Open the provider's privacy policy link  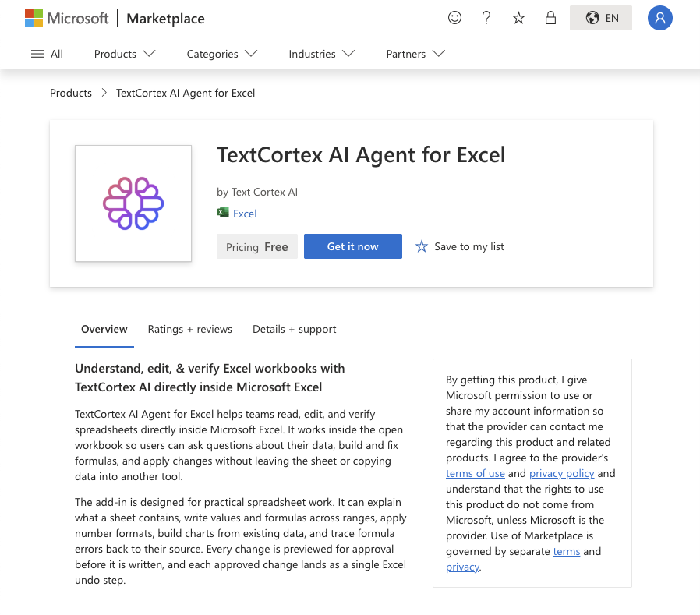point(561,473)
